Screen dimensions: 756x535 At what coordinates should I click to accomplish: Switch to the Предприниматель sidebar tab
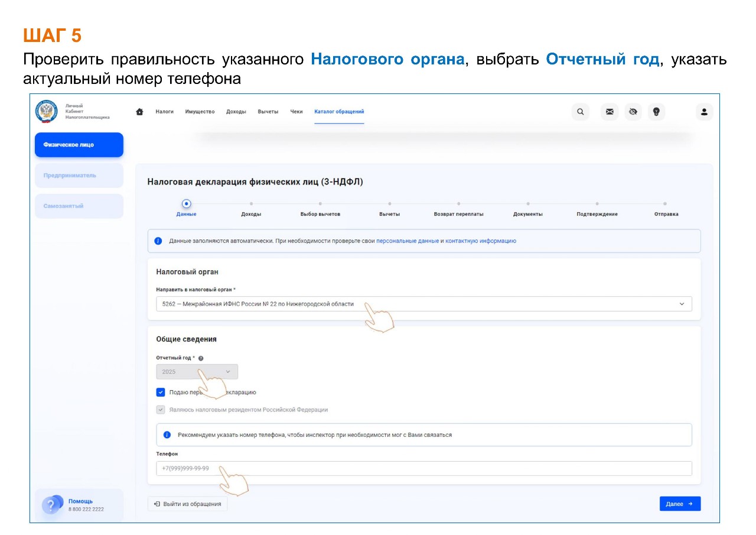[79, 176]
